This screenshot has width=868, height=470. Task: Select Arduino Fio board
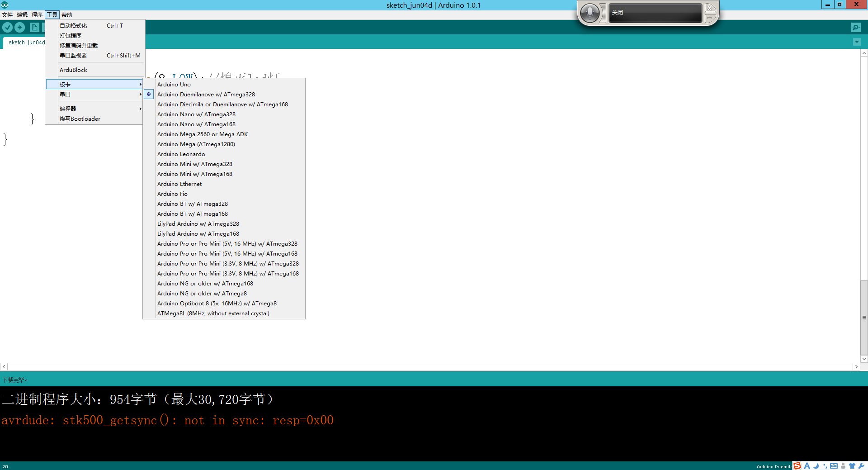coord(224,194)
